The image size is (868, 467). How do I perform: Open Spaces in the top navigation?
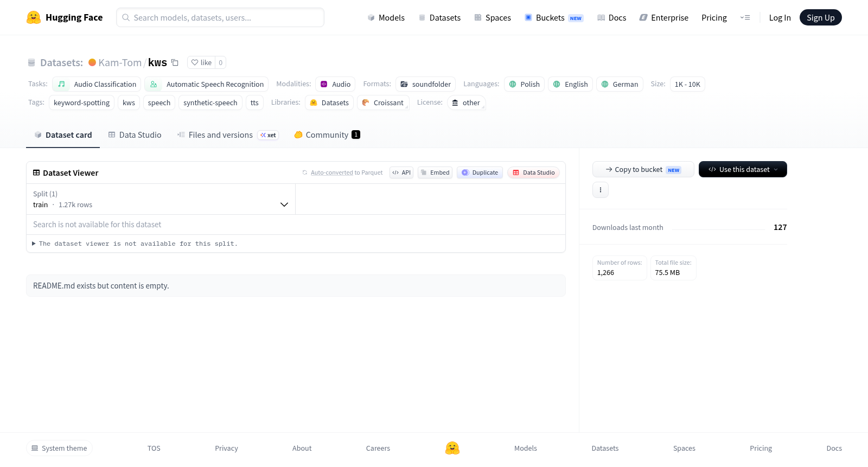click(x=493, y=17)
